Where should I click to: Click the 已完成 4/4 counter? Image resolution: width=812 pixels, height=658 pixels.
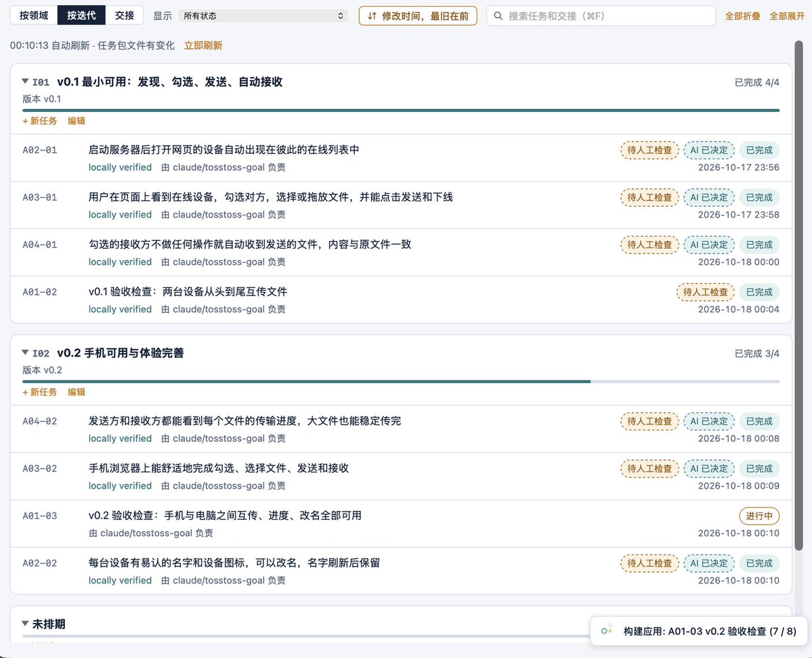pyautogui.click(x=756, y=83)
